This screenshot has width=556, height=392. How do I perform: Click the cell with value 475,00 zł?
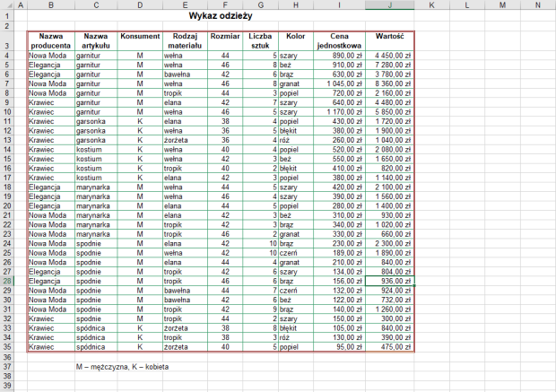pyautogui.click(x=390, y=346)
